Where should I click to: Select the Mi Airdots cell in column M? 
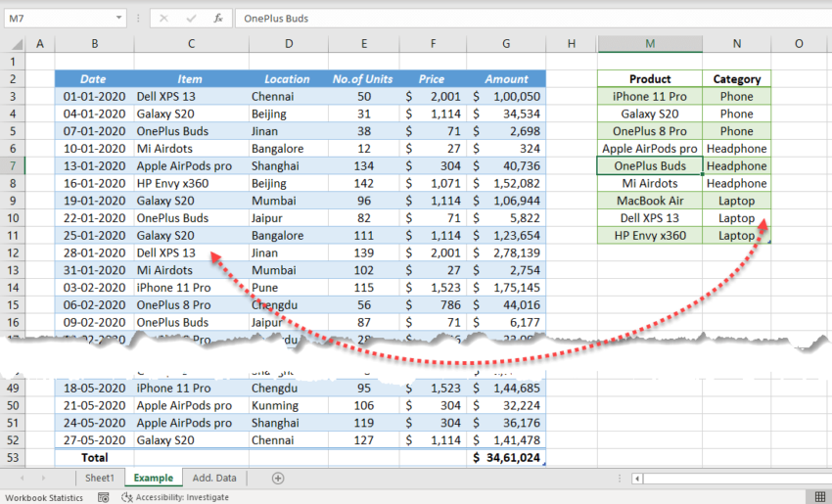pyautogui.click(x=650, y=184)
